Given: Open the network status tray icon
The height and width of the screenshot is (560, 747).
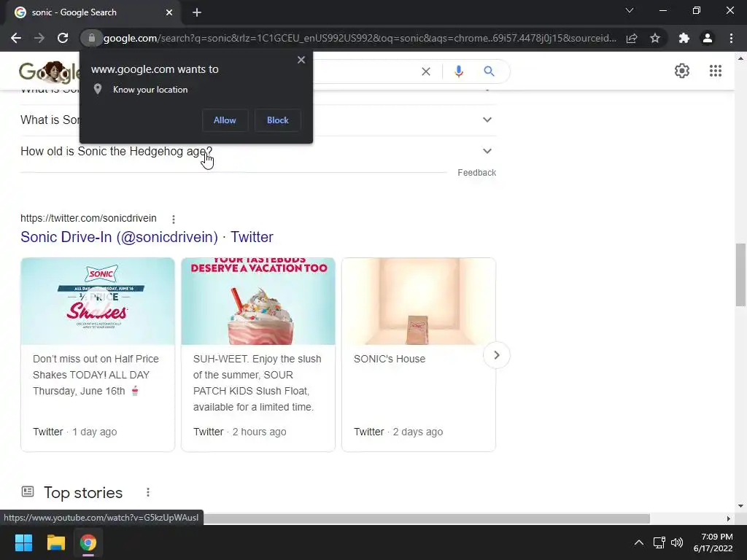Looking at the screenshot, I should [659, 542].
